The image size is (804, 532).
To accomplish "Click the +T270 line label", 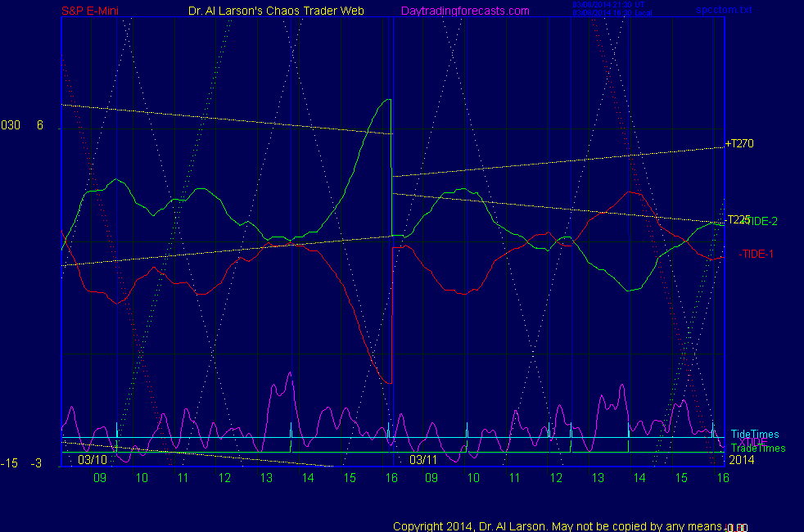I will click(739, 143).
